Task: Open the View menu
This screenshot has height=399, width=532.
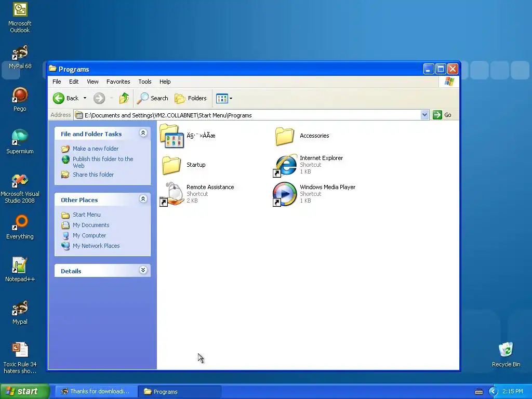Action: tap(92, 82)
